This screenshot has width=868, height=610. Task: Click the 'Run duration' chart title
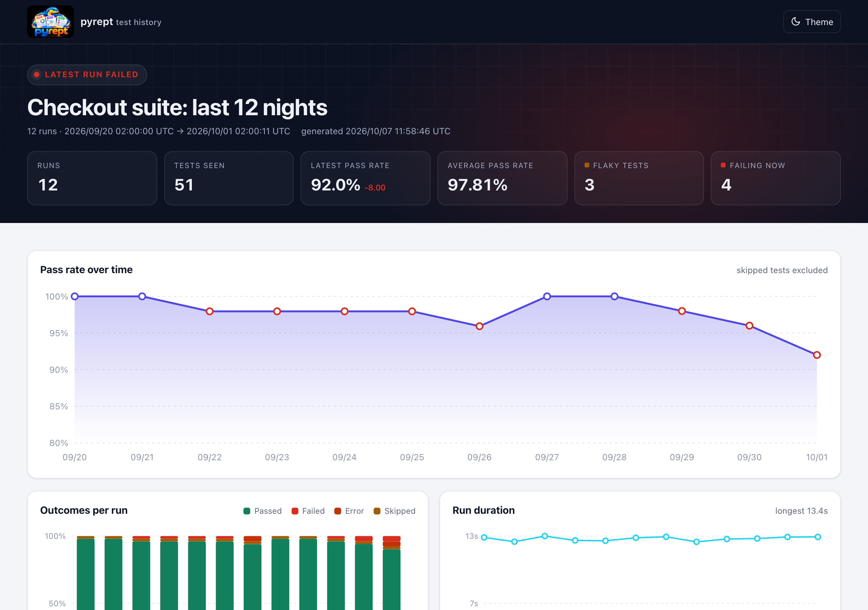point(484,511)
